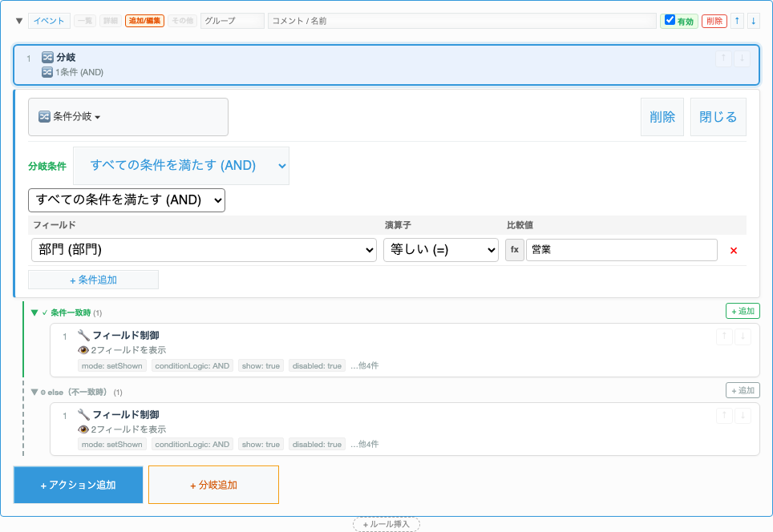Move the 分岐 branch row down
The width and height of the screenshot is (773, 532).
(x=743, y=58)
